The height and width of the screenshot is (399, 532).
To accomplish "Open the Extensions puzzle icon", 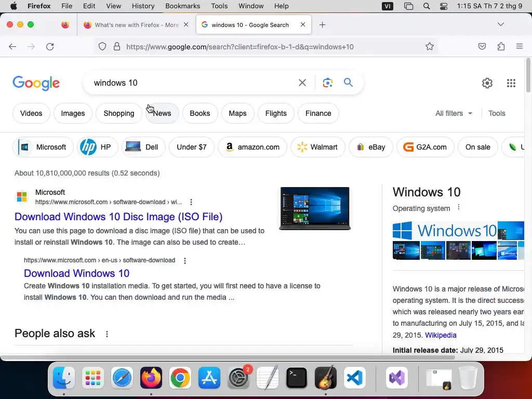I will pos(501,46).
